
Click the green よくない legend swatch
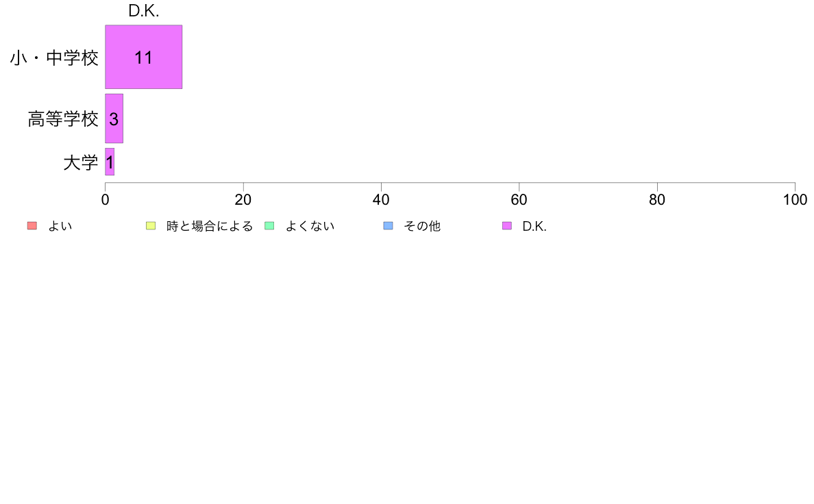click(x=269, y=226)
